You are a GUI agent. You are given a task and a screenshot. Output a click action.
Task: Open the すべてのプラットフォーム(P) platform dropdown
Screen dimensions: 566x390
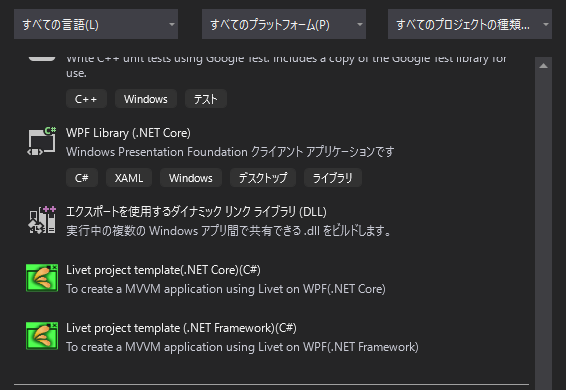(284, 24)
